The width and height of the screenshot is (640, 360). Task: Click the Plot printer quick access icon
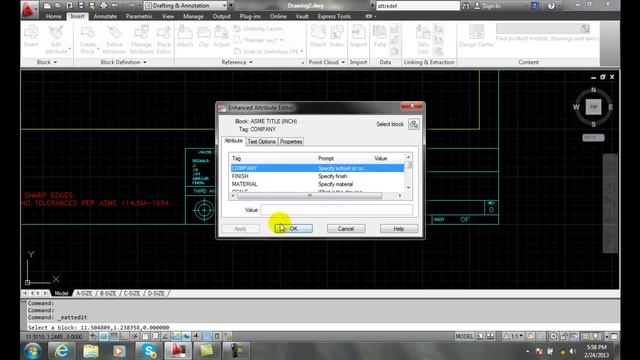coord(103,6)
